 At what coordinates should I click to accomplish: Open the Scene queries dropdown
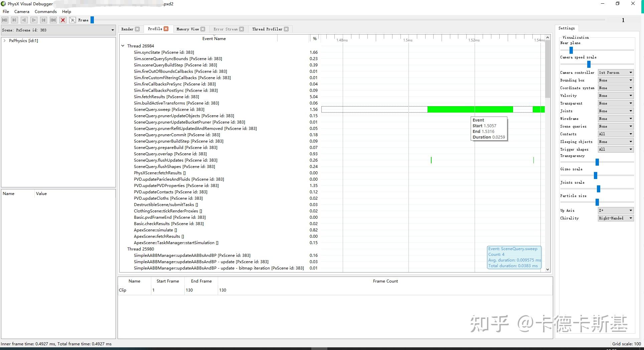(x=616, y=126)
